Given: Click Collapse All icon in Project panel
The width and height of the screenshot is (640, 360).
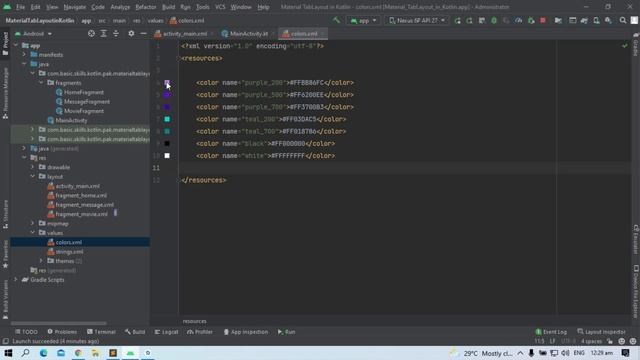Looking at the screenshot, I should click(x=116, y=33).
